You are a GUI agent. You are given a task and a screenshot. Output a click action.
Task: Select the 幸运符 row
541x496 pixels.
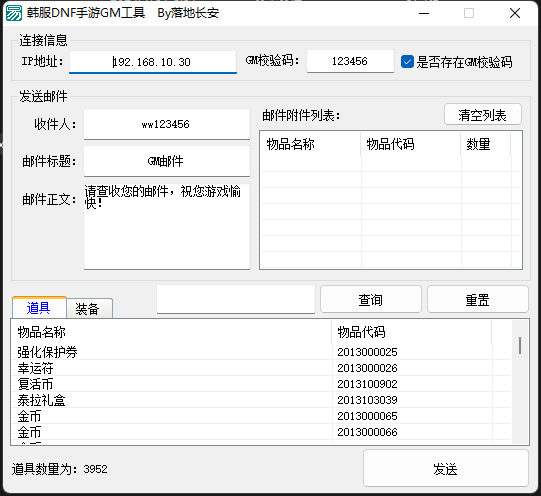[261, 368]
